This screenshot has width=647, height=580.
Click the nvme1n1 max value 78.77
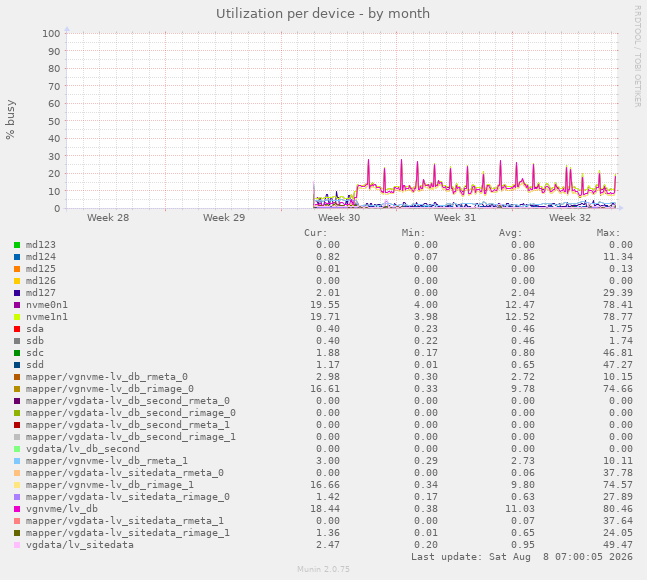click(x=618, y=317)
